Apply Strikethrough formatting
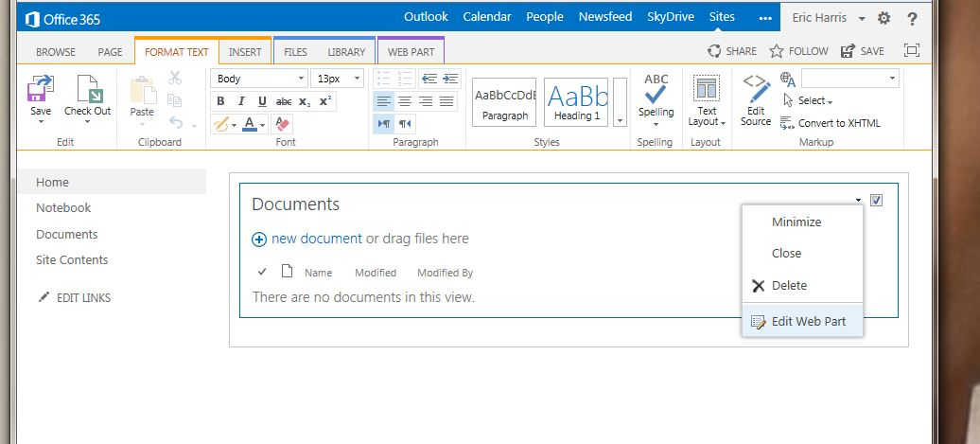980x444 pixels. point(283,101)
